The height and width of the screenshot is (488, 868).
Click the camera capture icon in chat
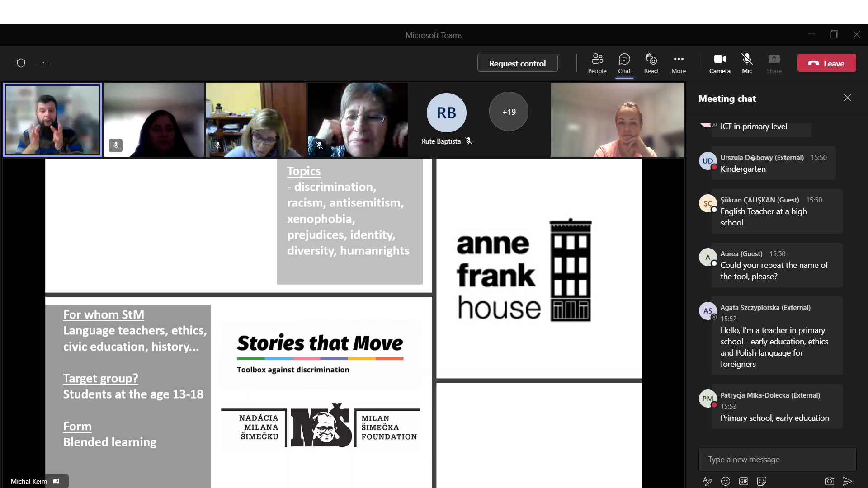pyautogui.click(x=829, y=481)
